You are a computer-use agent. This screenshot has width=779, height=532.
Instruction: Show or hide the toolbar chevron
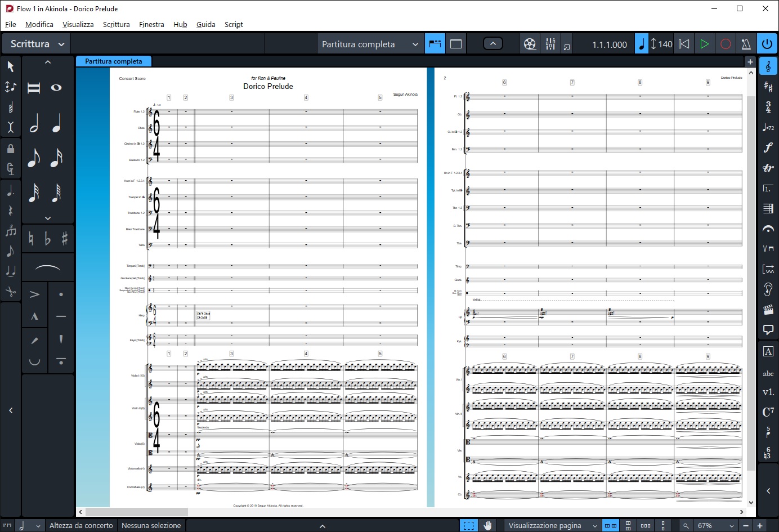click(x=493, y=44)
